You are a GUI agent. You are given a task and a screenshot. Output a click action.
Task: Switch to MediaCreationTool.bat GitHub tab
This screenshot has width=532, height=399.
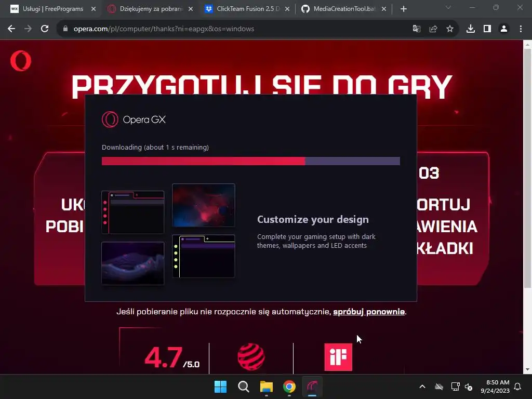click(339, 9)
